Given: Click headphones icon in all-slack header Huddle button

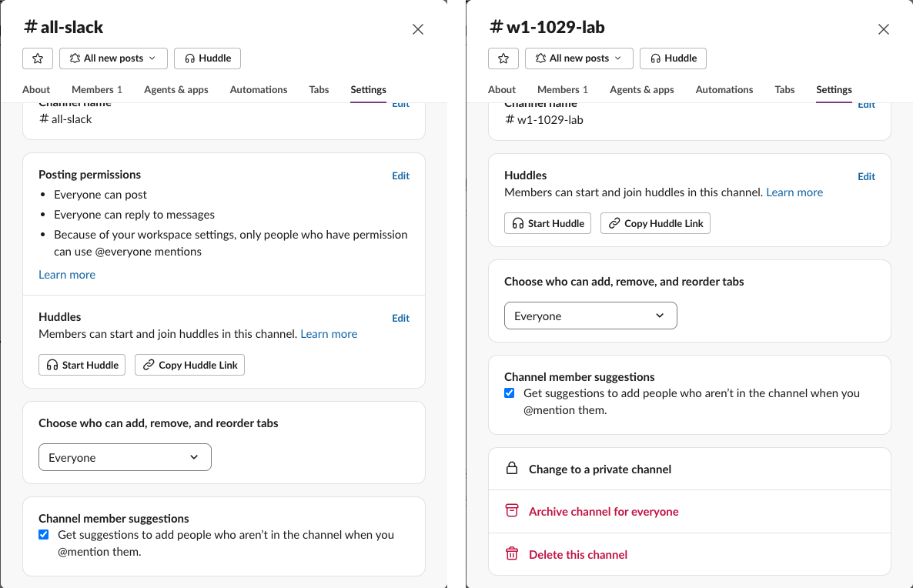Looking at the screenshot, I should [x=190, y=58].
